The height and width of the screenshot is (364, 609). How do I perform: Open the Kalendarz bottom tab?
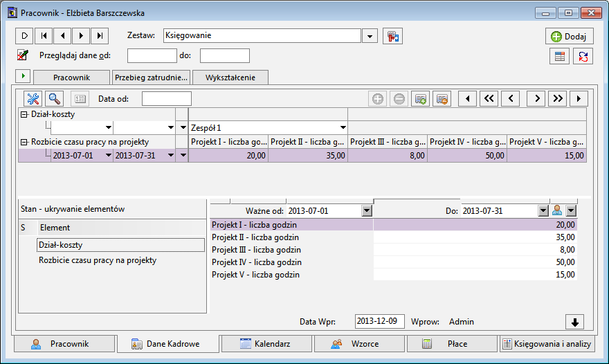pyautogui.click(x=266, y=343)
